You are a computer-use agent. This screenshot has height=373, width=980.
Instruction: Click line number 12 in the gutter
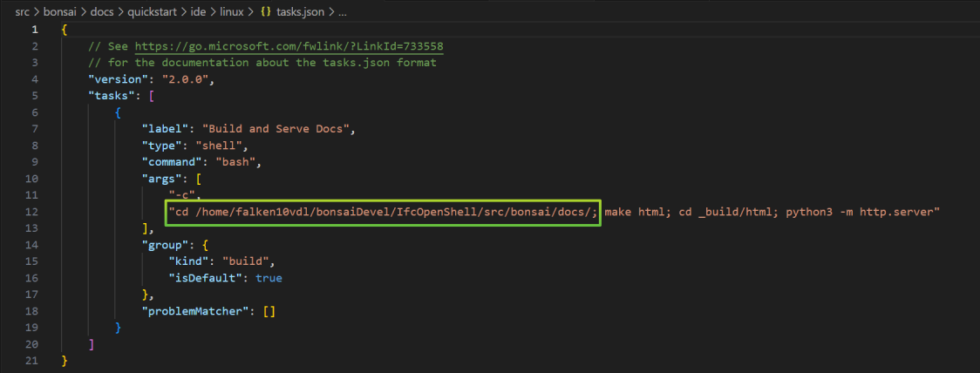tap(32, 212)
